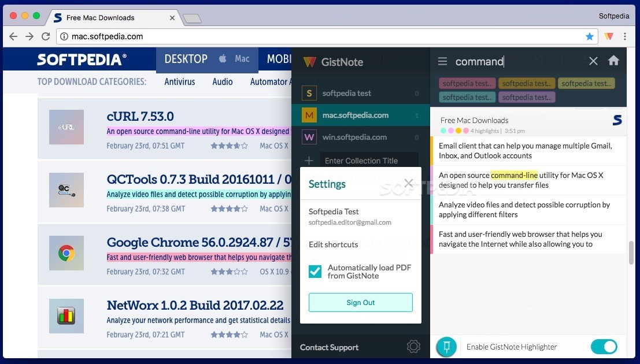The image size is (640, 364).
Task: Click the pink softpedia test tag
Action: point(467,83)
